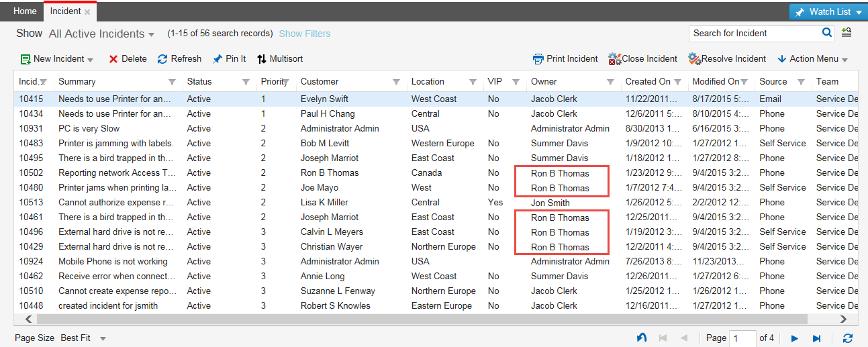Jump to the last page
868x347 pixels.
click(817, 338)
